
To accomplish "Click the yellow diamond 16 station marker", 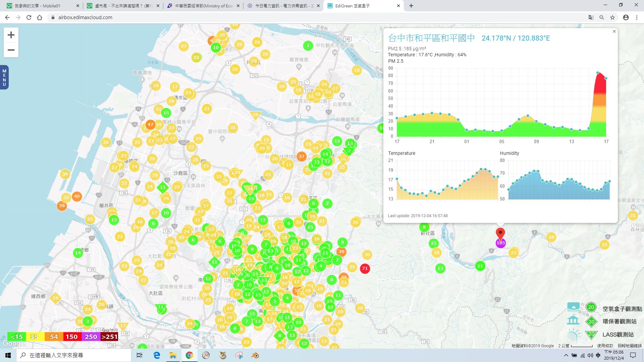I will 56,298.
